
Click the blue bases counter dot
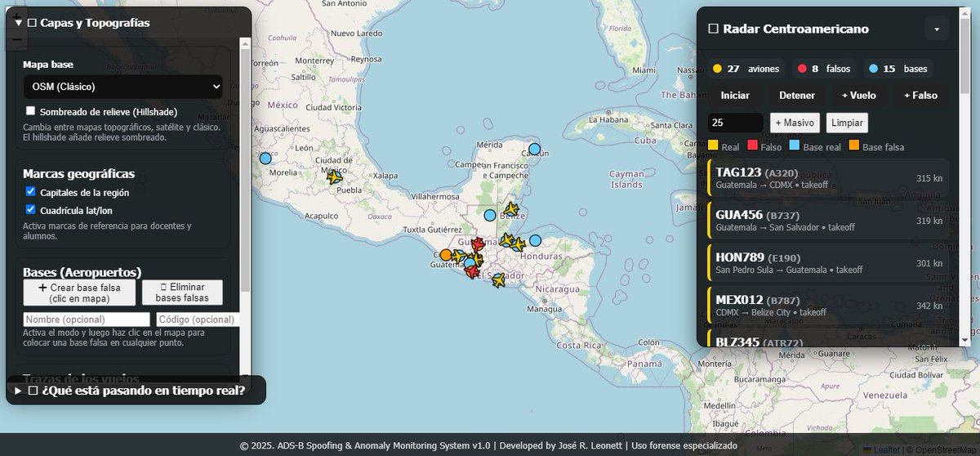click(874, 69)
